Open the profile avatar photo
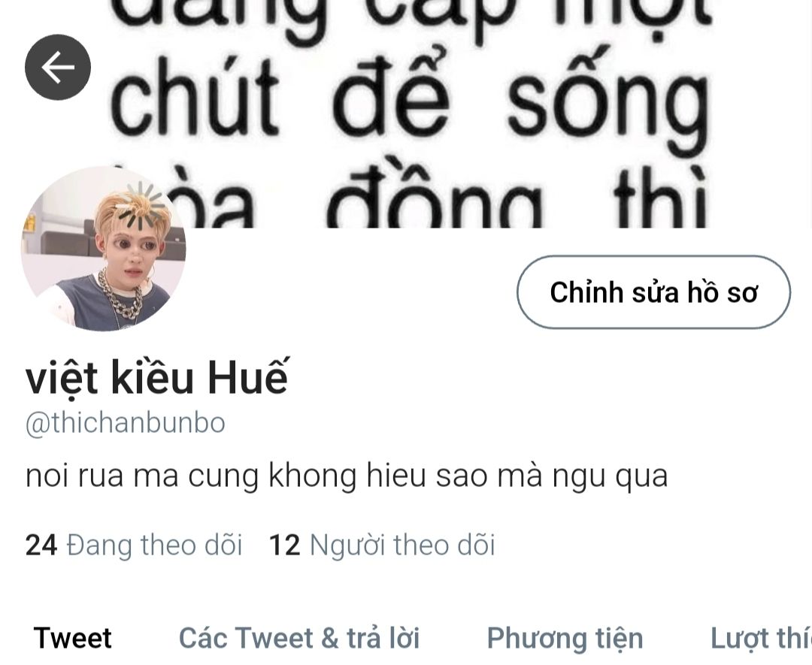 tap(104, 249)
